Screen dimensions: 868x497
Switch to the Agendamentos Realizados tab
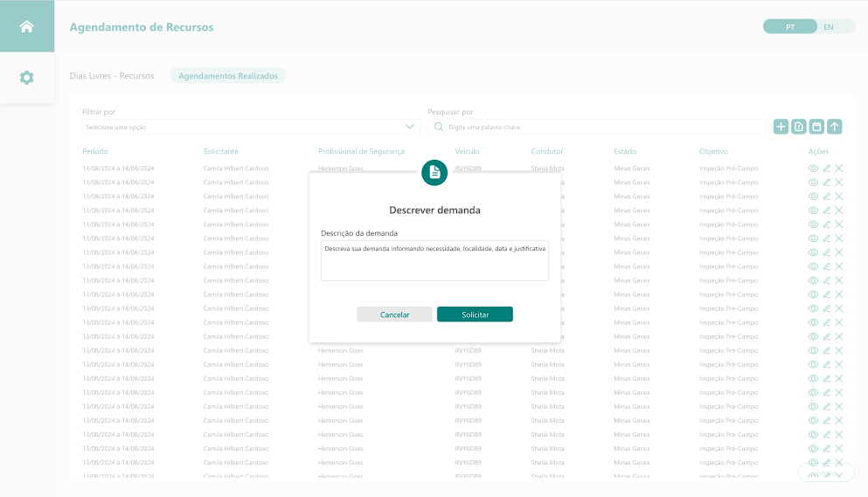coord(228,76)
